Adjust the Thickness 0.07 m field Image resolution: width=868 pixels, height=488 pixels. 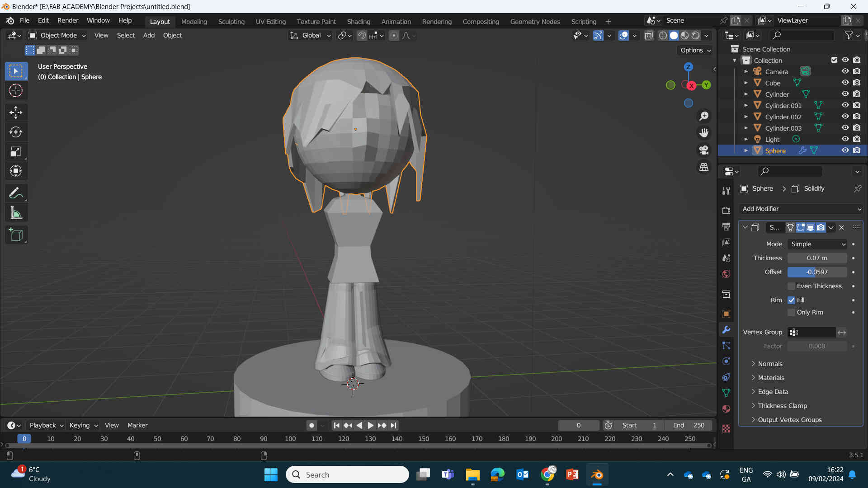[x=817, y=258]
